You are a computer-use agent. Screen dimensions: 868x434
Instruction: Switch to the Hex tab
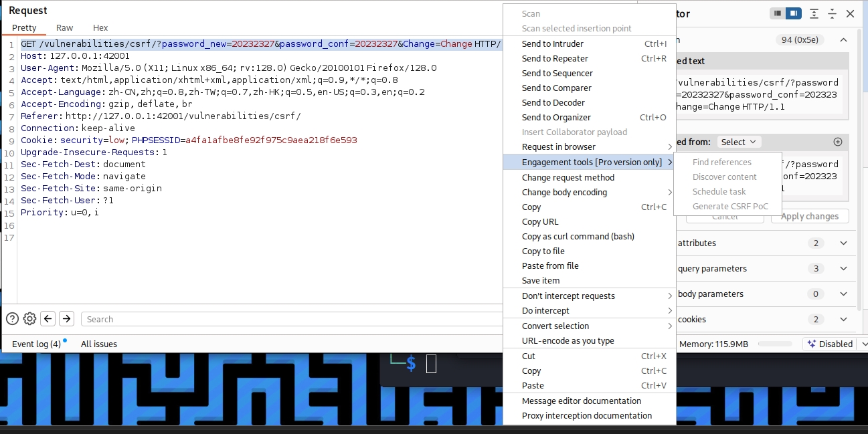pyautogui.click(x=100, y=27)
